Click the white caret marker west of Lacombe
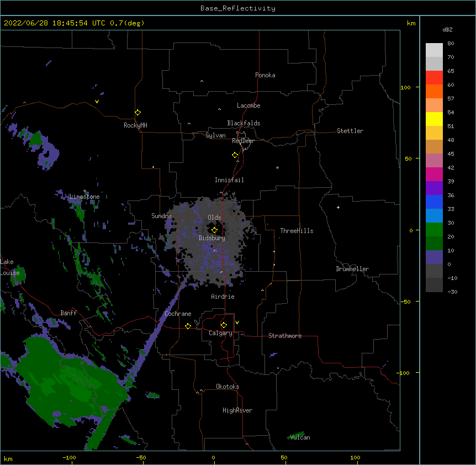Screen dimensions: 476x465 coord(219,109)
